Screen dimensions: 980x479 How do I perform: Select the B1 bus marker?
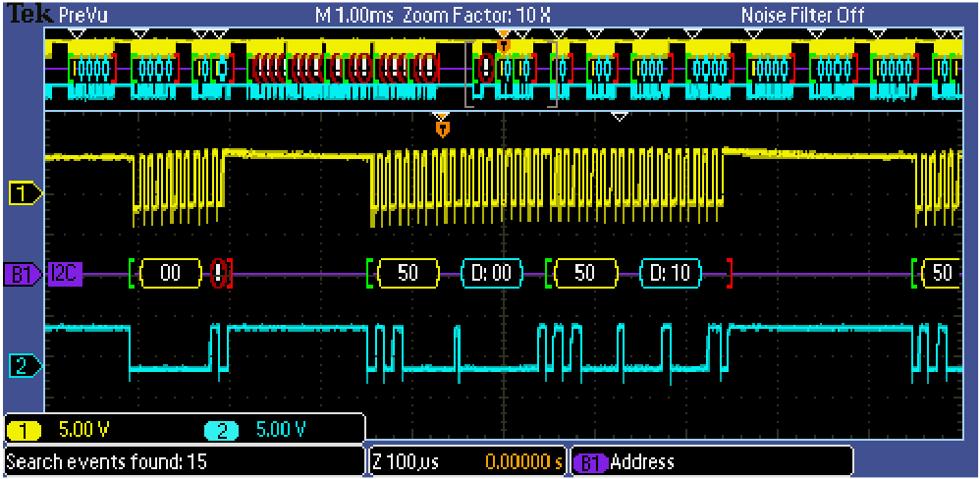pyautogui.click(x=25, y=274)
